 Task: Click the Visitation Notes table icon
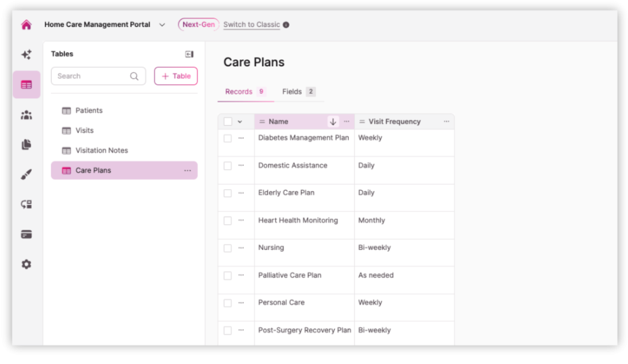[66, 151]
